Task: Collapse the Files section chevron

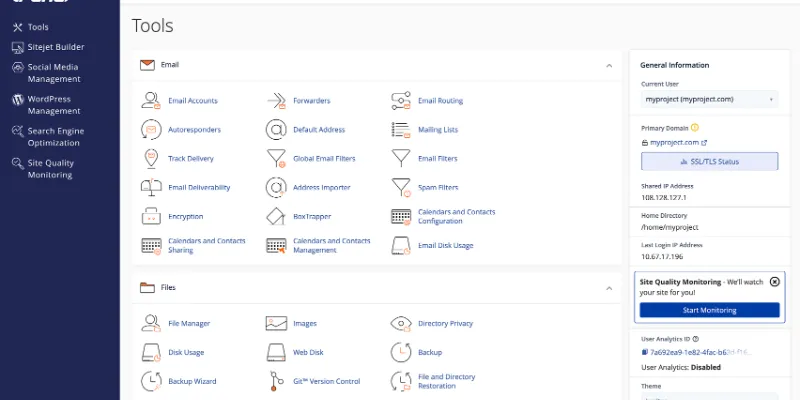Action: point(609,288)
